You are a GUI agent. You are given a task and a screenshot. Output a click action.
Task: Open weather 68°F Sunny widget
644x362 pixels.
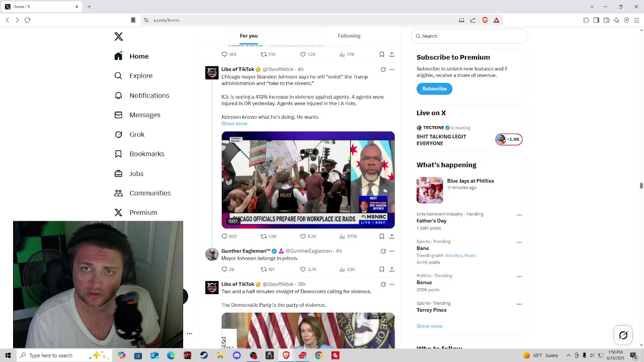tap(541, 355)
